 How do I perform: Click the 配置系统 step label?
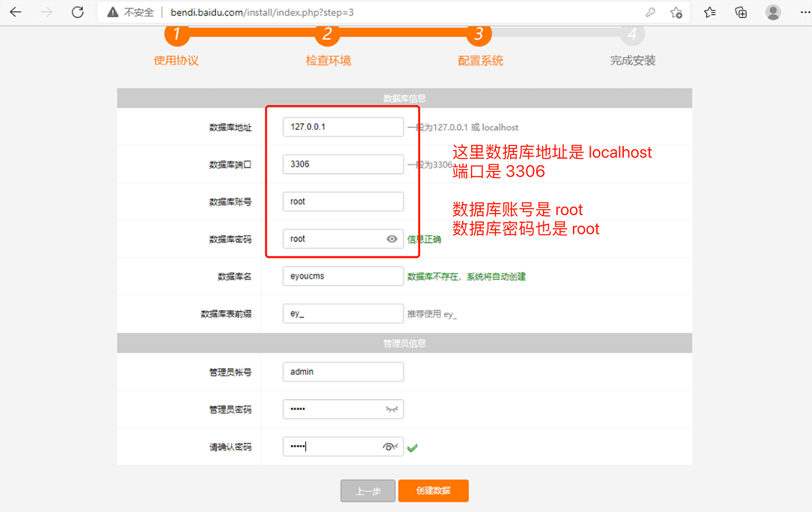(480, 60)
